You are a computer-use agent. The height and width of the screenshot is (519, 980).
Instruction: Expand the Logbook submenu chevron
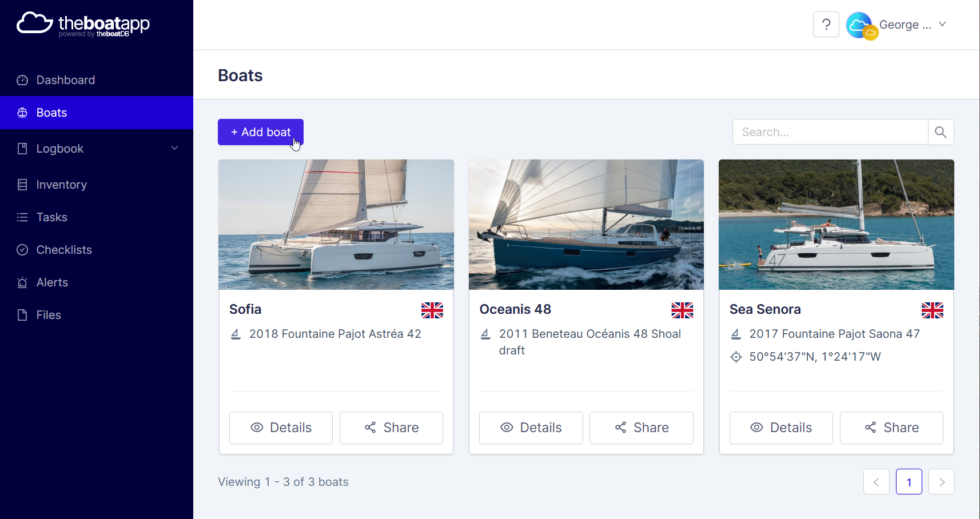174,148
